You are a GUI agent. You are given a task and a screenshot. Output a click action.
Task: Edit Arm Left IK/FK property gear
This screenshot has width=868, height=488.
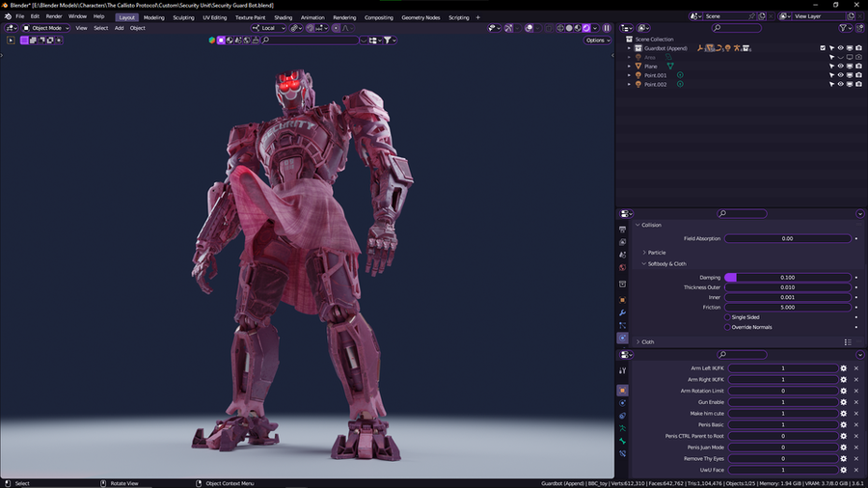point(844,368)
